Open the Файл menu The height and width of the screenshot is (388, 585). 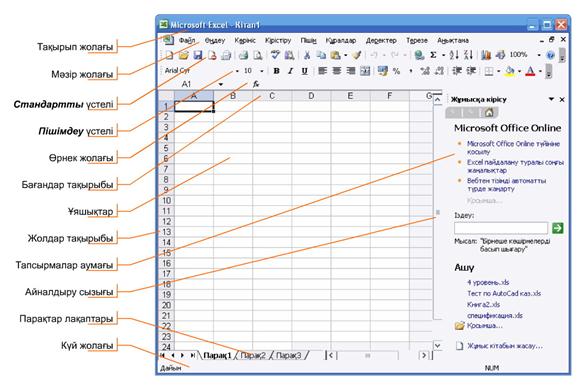click(187, 40)
